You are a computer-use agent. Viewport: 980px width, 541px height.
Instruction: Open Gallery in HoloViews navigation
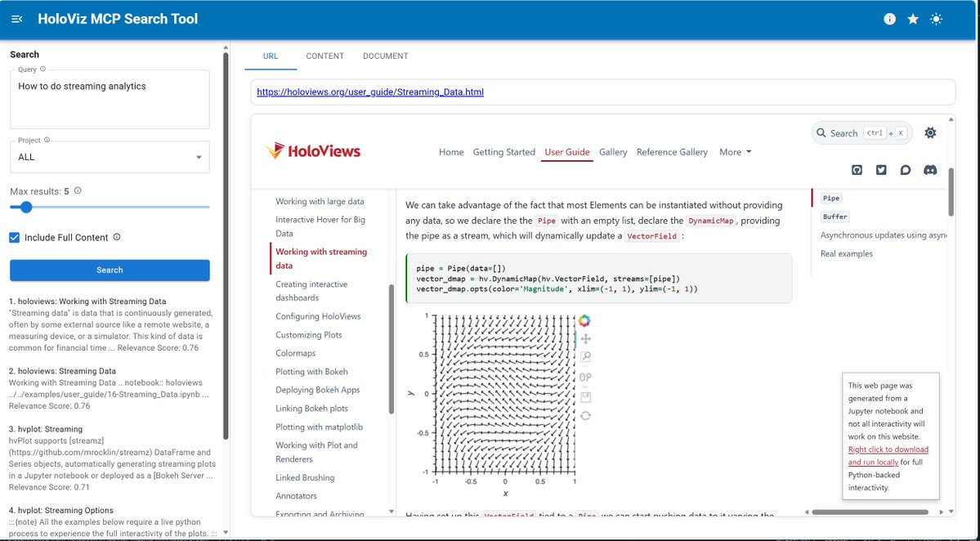click(613, 152)
